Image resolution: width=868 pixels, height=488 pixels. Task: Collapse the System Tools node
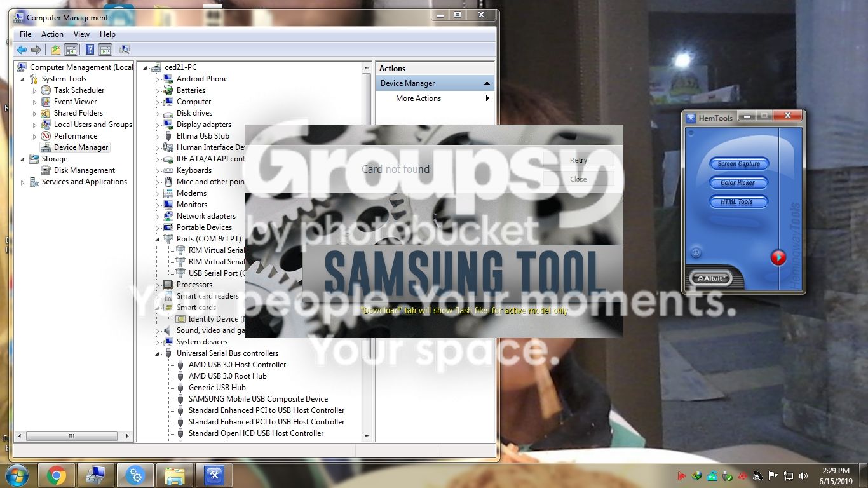[24, 79]
